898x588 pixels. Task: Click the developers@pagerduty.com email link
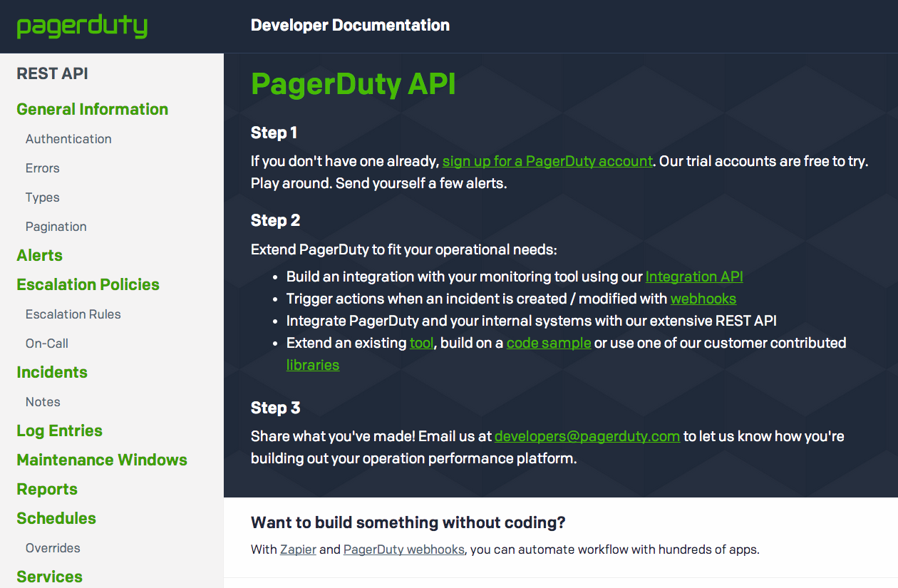coord(587,436)
